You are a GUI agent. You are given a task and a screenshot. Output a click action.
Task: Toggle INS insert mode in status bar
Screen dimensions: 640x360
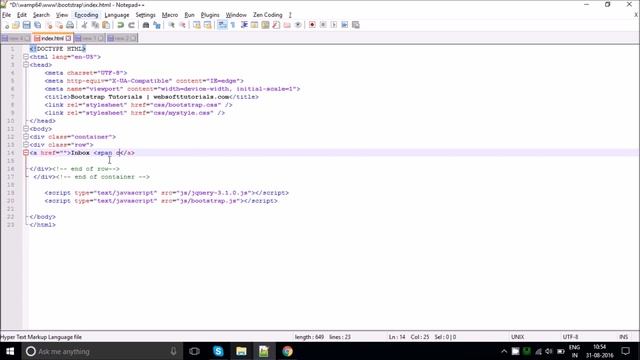[623, 337]
